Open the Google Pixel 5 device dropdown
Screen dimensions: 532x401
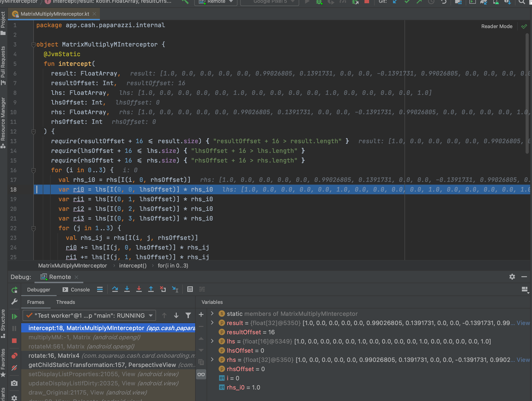click(269, 2)
